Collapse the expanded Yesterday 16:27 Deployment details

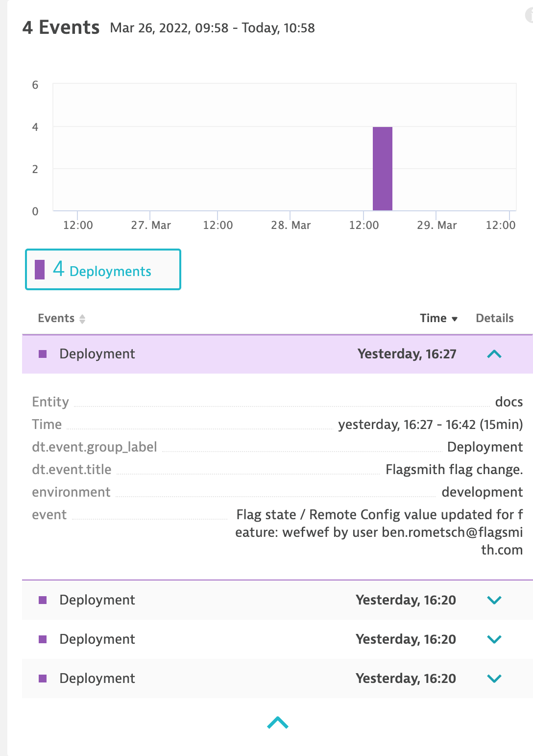pos(495,353)
